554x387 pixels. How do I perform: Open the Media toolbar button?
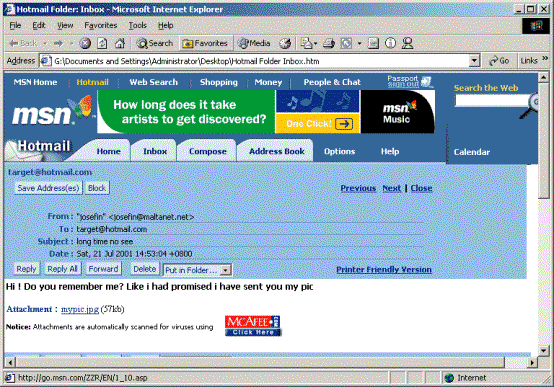click(x=254, y=43)
